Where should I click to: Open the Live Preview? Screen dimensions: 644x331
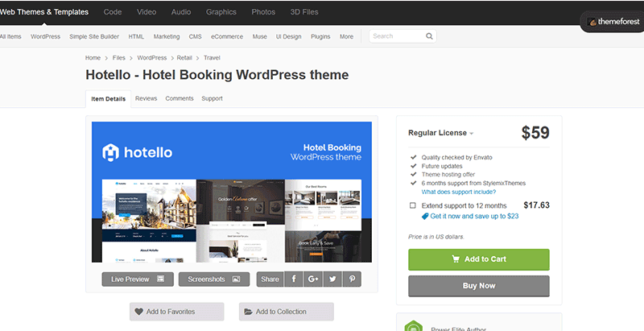click(x=138, y=279)
